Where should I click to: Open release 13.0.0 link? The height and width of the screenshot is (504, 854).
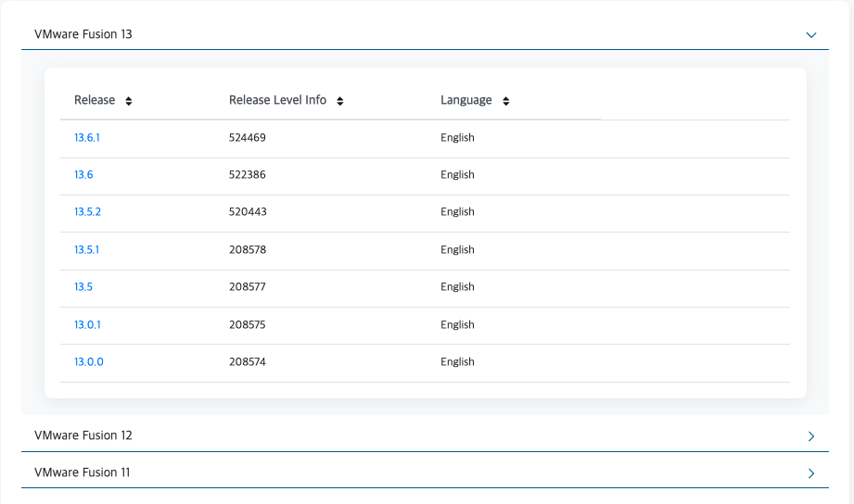tap(89, 362)
